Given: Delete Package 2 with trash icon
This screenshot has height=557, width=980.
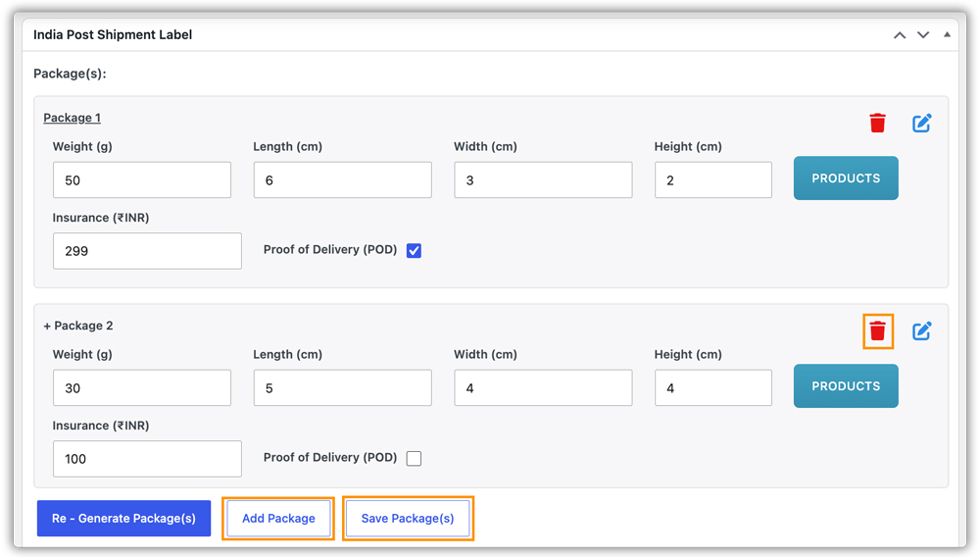Looking at the screenshot, I should click(877, 330).
